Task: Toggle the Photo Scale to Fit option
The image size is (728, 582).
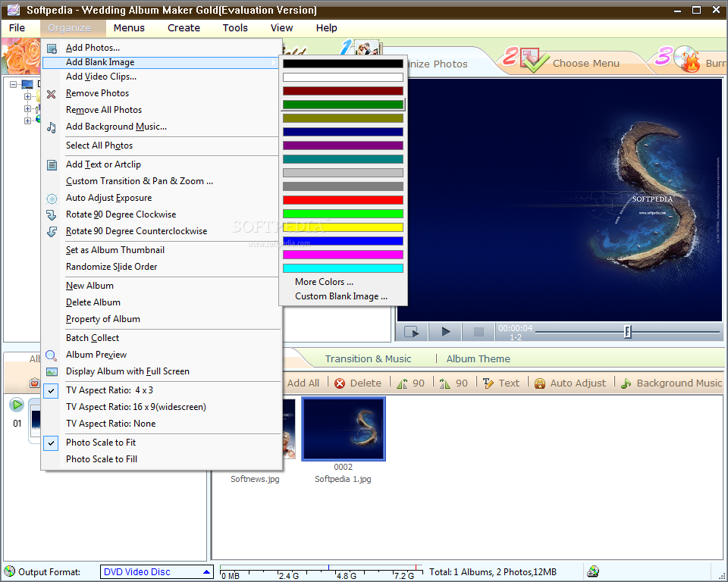Action: [101, 443]
